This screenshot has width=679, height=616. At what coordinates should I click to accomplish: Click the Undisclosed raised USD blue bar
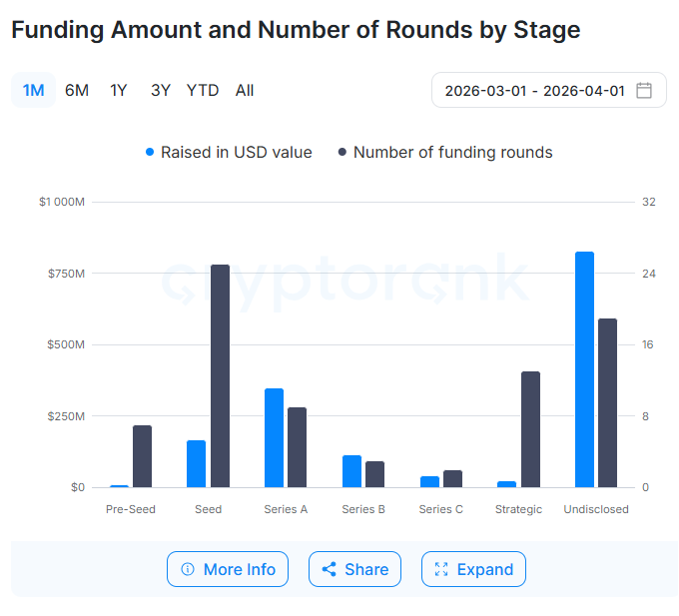click(585, 369)
